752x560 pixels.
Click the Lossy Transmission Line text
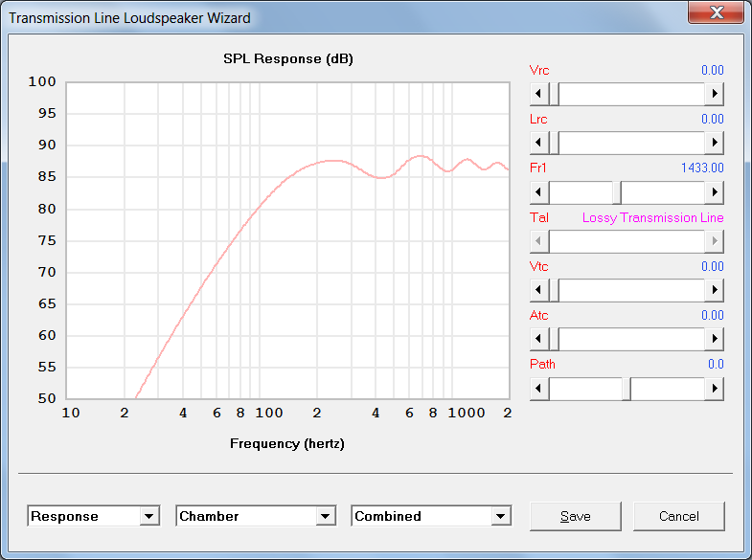[652, 217]
